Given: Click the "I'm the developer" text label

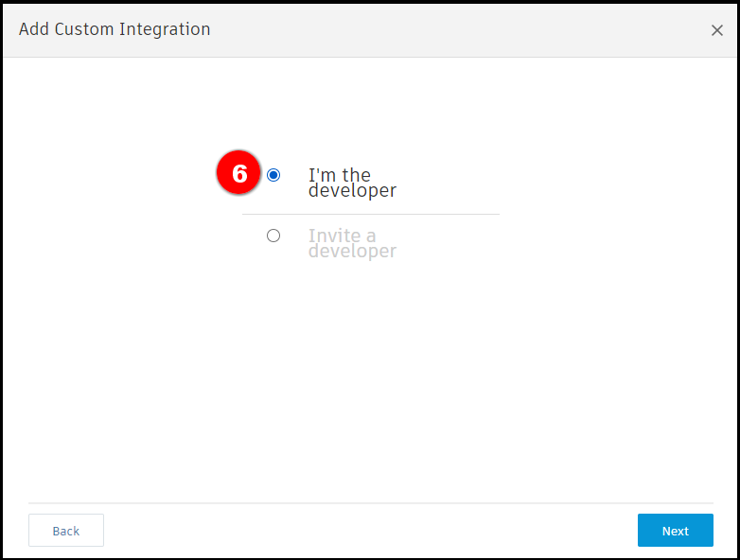Looking at the screenshot, I should coord(351,183).
